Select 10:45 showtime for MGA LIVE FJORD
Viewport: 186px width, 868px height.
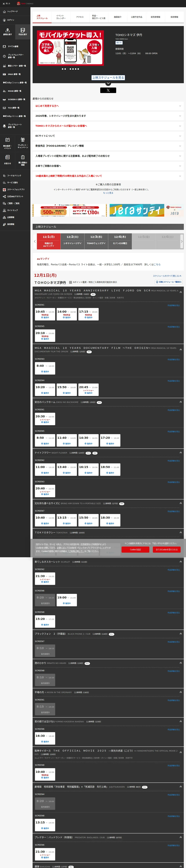45,314
